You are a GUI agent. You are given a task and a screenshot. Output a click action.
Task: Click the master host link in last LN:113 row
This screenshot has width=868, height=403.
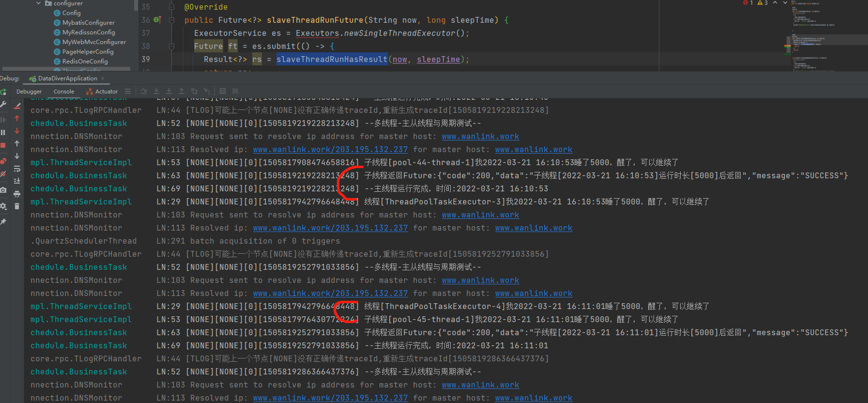[533, 398]
